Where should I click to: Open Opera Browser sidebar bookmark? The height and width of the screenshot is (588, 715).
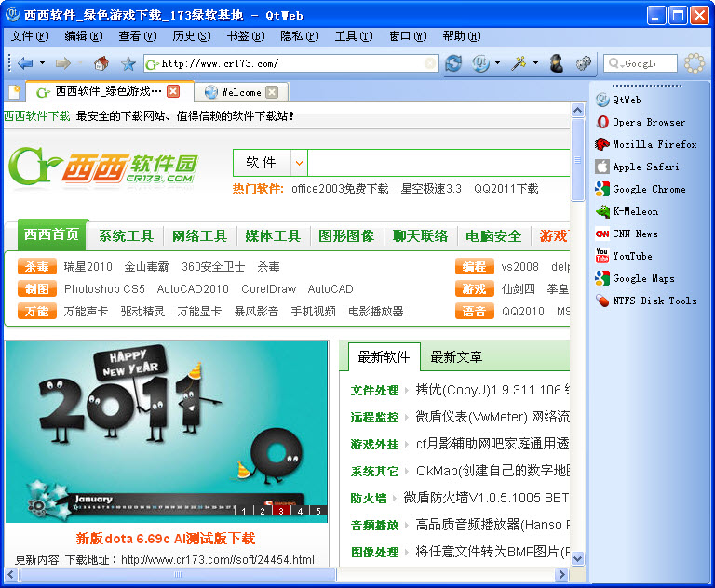(641, 122)
